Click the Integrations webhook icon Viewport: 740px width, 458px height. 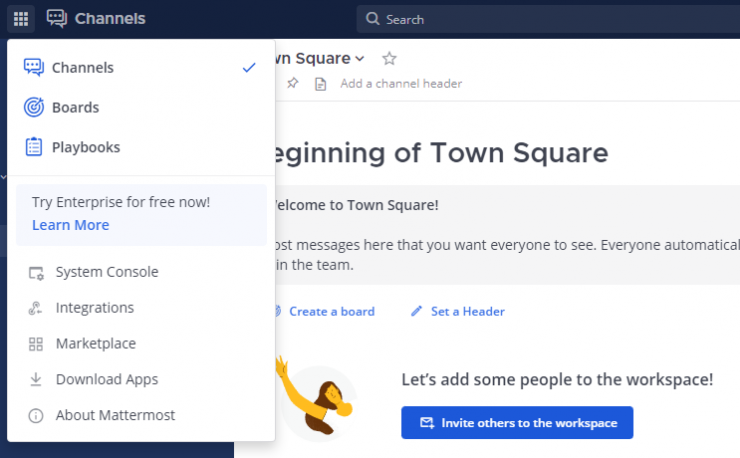[x=35, y=308]
